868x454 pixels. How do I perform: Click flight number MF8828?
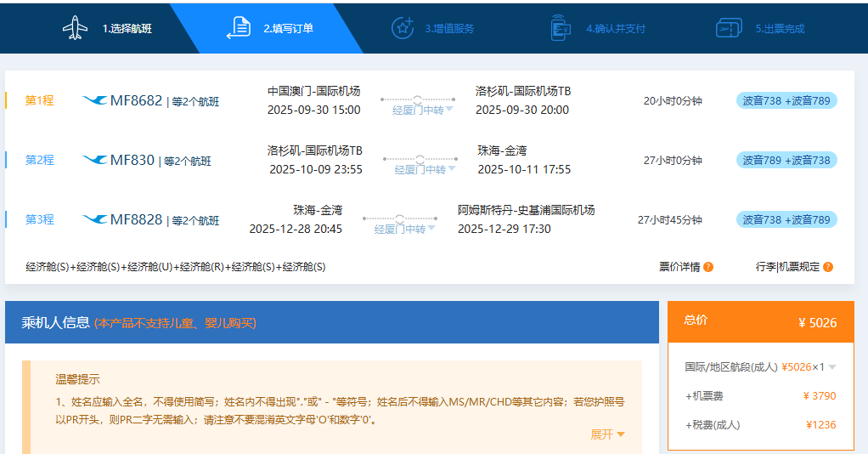coord(136,219)
